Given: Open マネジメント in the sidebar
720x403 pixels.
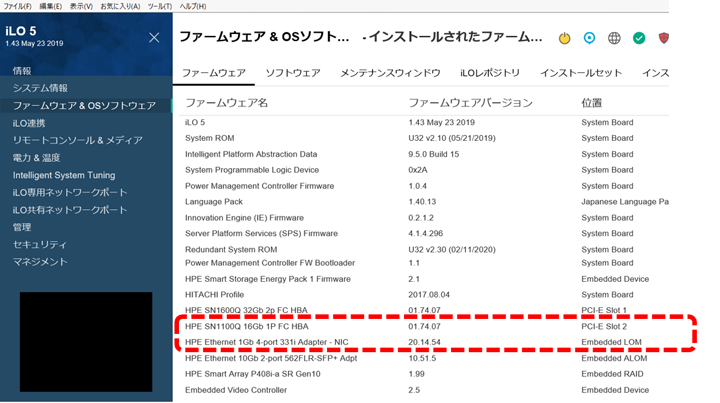Looking at the screenshot, I should pyautogui.click(x=40, y=262).
